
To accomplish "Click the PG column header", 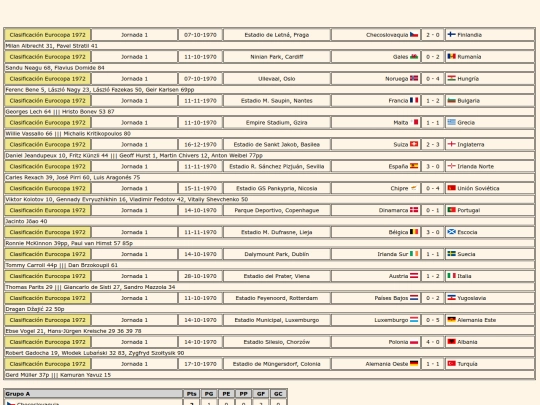I will 209,394.
